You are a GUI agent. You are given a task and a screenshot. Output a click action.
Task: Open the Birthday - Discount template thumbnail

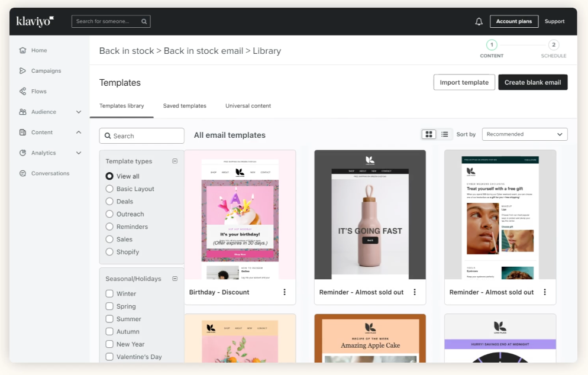click(240, 215)
